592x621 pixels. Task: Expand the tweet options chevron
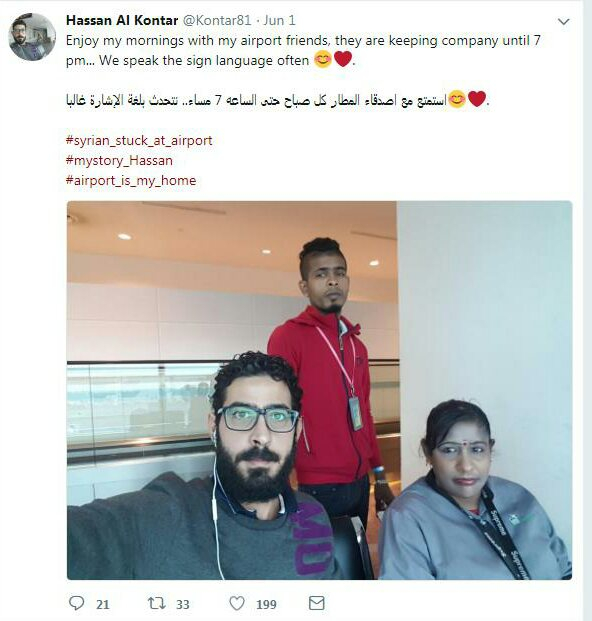pyautogui.click(x=563, y=21)
